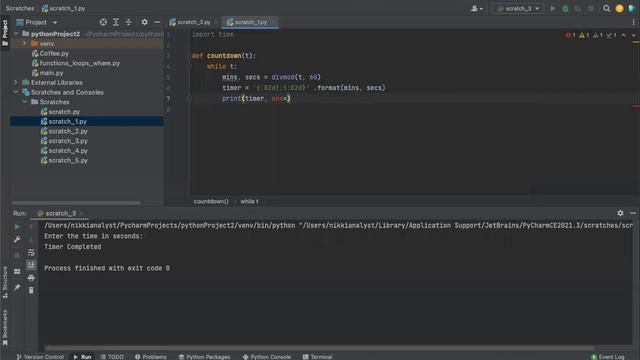Start debugging with the green bug icon
640x360 pixels.
tap(565, 9)
